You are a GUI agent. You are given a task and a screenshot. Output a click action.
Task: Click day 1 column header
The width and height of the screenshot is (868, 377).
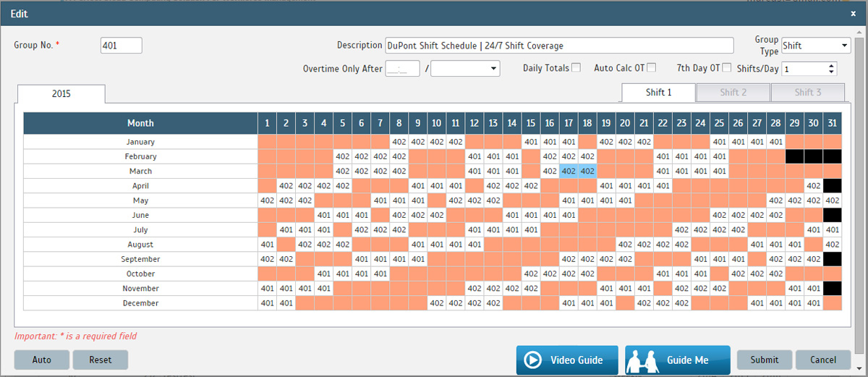pos(268,123)
